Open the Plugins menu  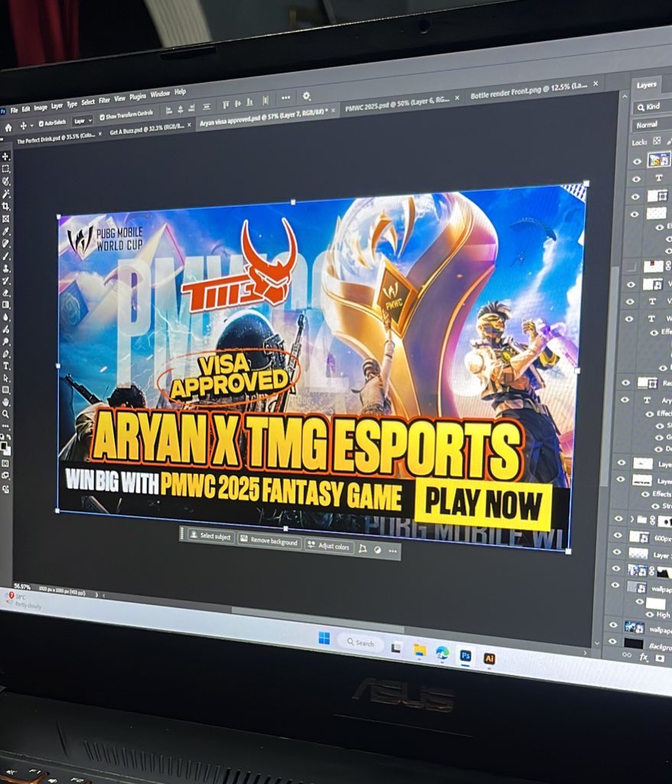[138, 96]
